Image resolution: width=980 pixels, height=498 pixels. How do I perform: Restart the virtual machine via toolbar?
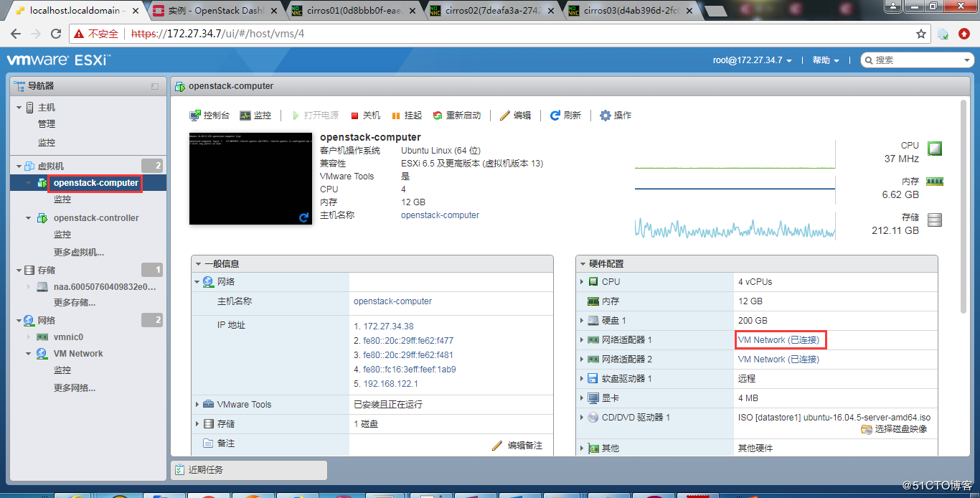tap(457, 116)
